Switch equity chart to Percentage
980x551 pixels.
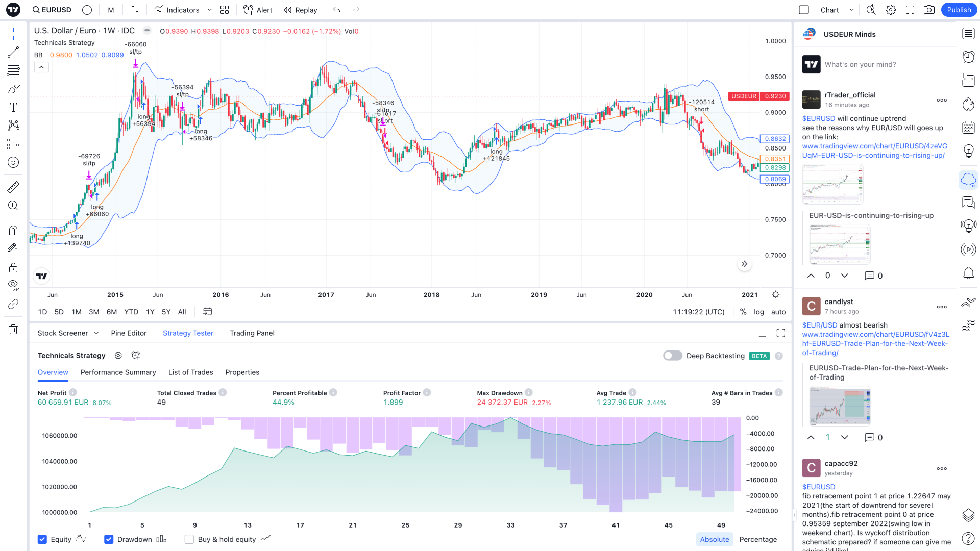tap(758, 539)
